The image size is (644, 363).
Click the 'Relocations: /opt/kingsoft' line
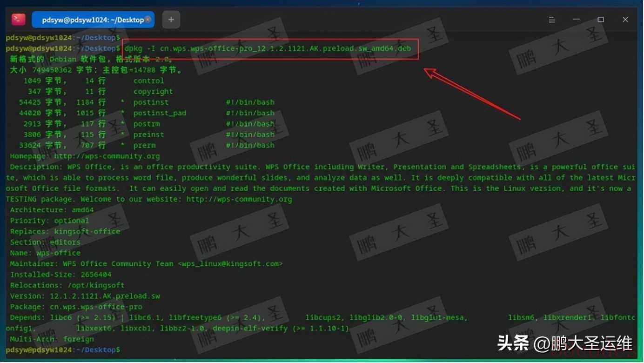[x=67, y=285]
